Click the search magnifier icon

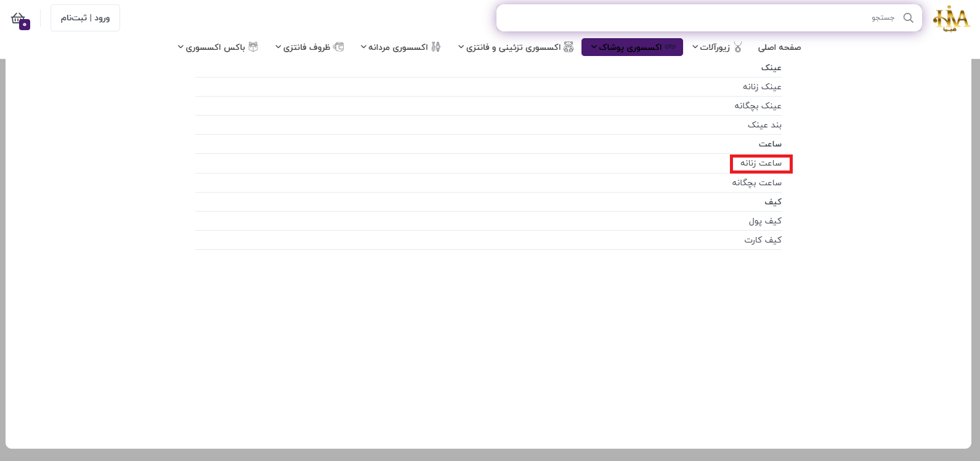pyautogui.click(x=908, y=18)
